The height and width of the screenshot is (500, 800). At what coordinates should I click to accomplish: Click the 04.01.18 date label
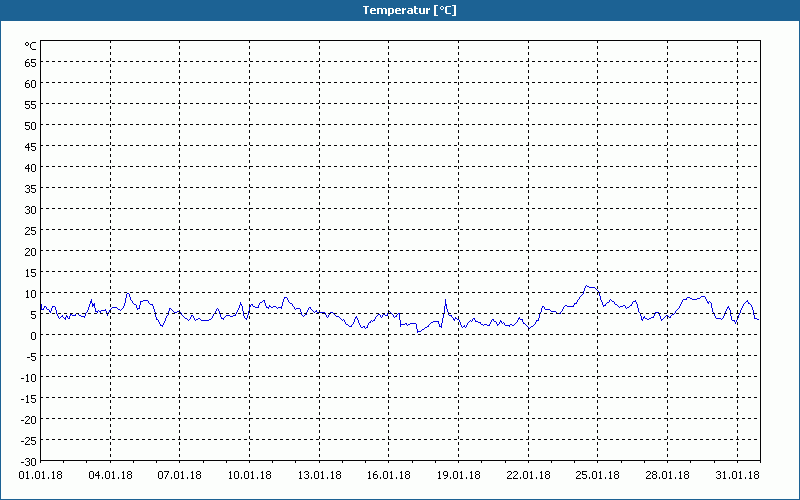(110, 475)
